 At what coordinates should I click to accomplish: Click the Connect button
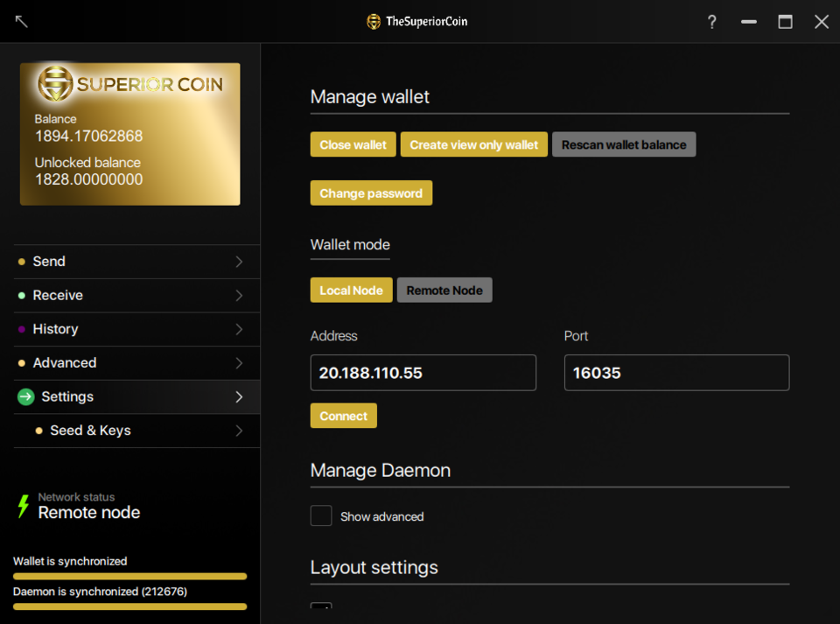point(343,416)
